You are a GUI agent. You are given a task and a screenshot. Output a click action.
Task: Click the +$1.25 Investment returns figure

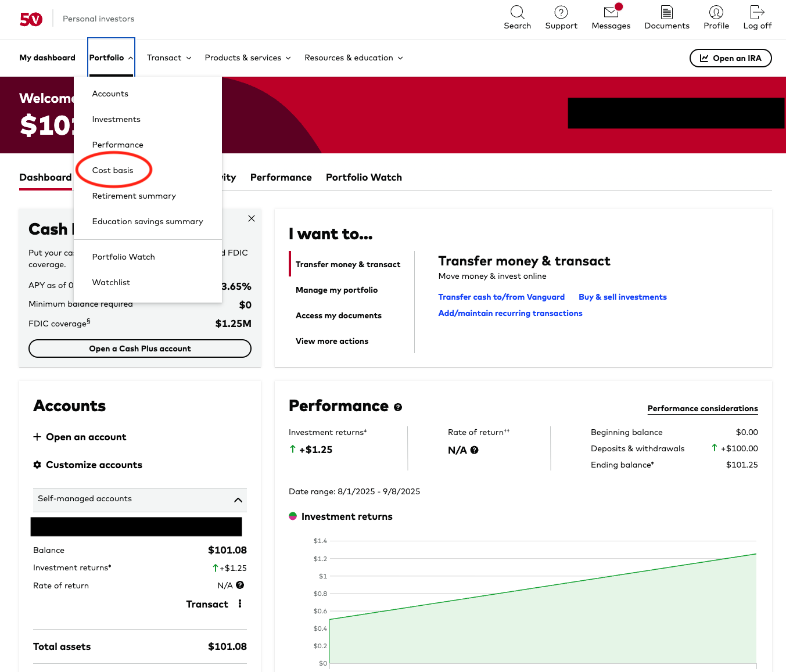(315, 450)
